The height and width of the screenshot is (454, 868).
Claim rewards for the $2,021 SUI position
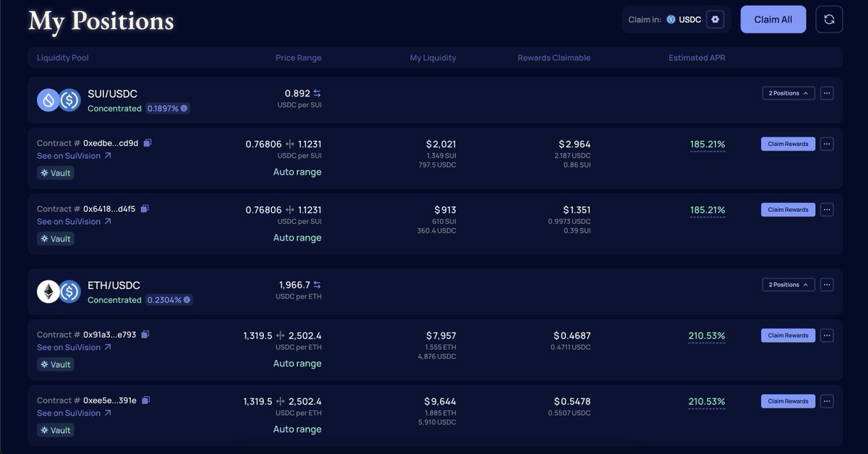(x=788, y=144)
